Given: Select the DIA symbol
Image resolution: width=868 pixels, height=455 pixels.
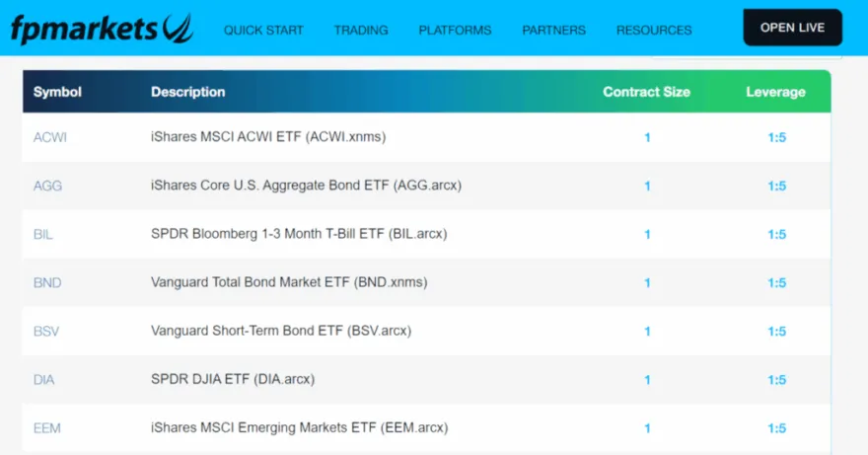Looking at the screenshot, I should pyautogui.click(x=43, y=380).
